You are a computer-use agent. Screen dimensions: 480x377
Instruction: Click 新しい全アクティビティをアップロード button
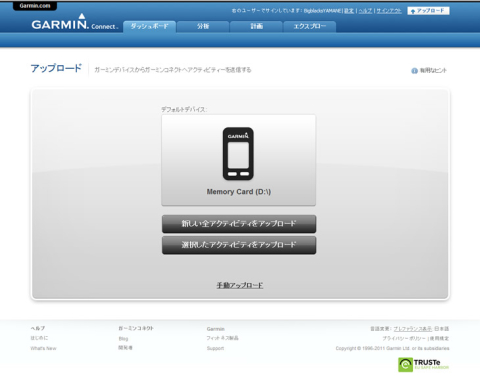click(239, 224)
